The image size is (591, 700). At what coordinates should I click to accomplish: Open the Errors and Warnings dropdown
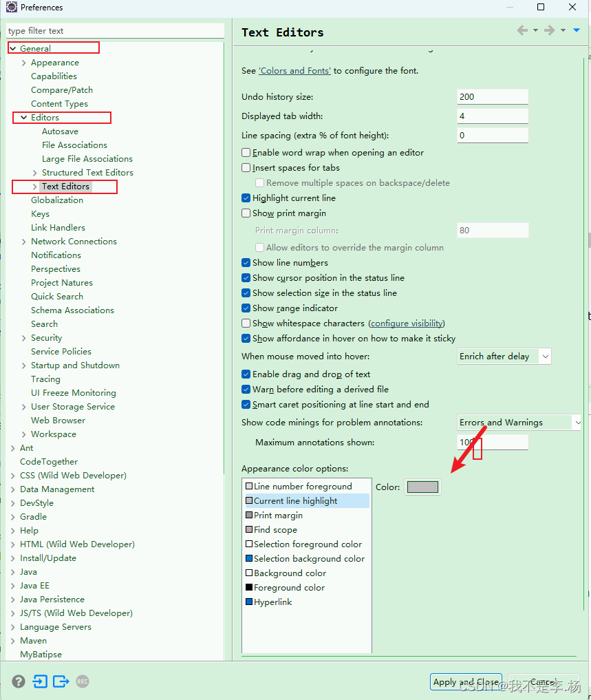(x=519, y=423)
